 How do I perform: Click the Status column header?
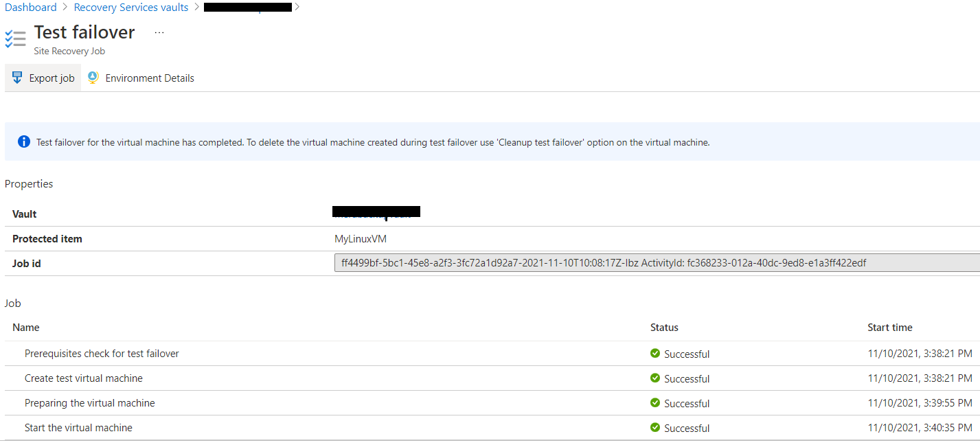pyautogui.click(x=664, y=328)
